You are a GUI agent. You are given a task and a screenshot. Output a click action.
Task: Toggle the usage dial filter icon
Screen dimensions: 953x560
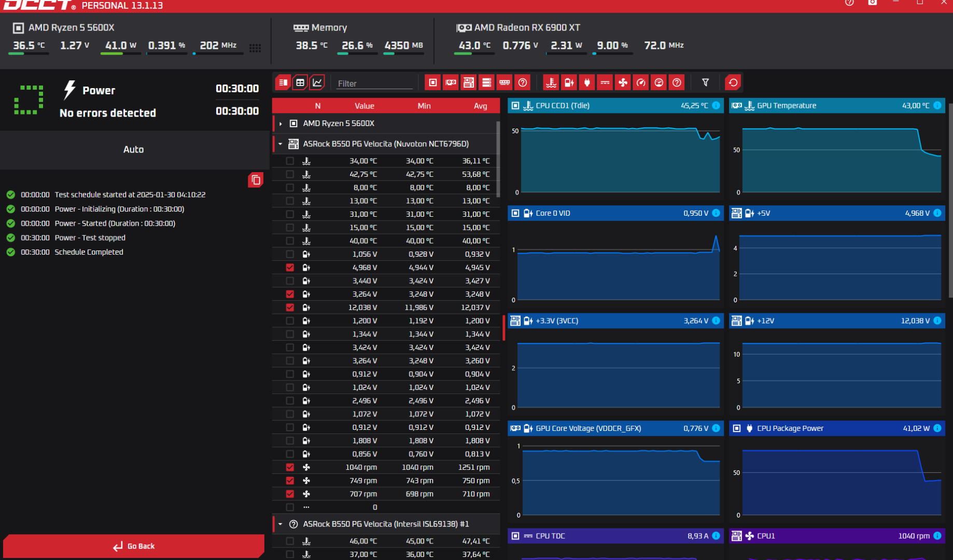[x=658, y=82]
